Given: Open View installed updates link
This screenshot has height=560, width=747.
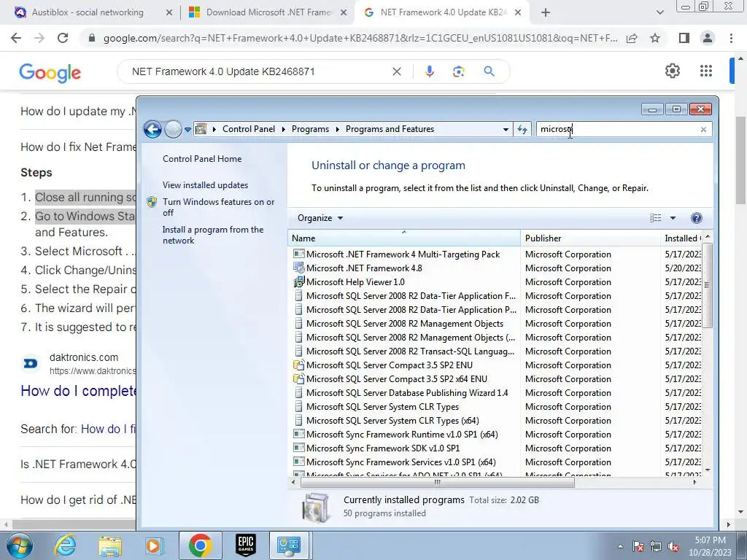Looking at the screenshot, I should coord(205,185).
